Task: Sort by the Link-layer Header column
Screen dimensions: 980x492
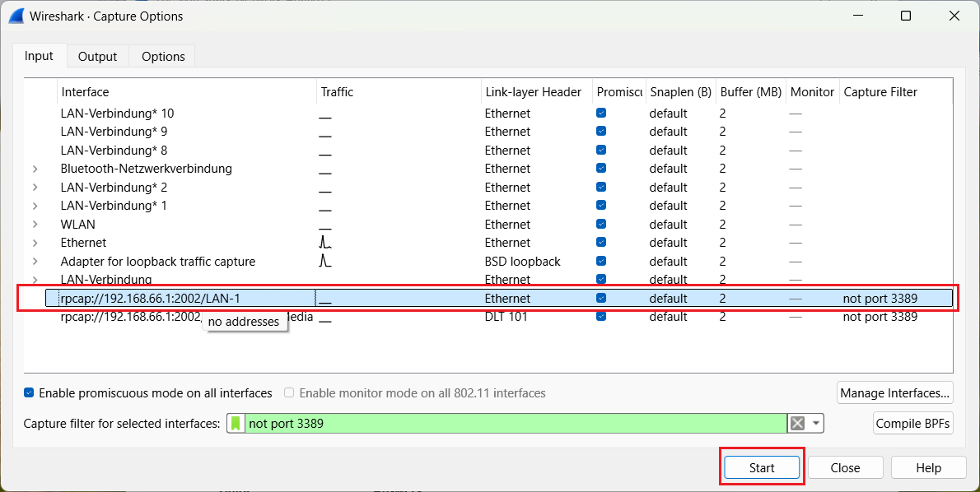Action: (x=533, y=92)
